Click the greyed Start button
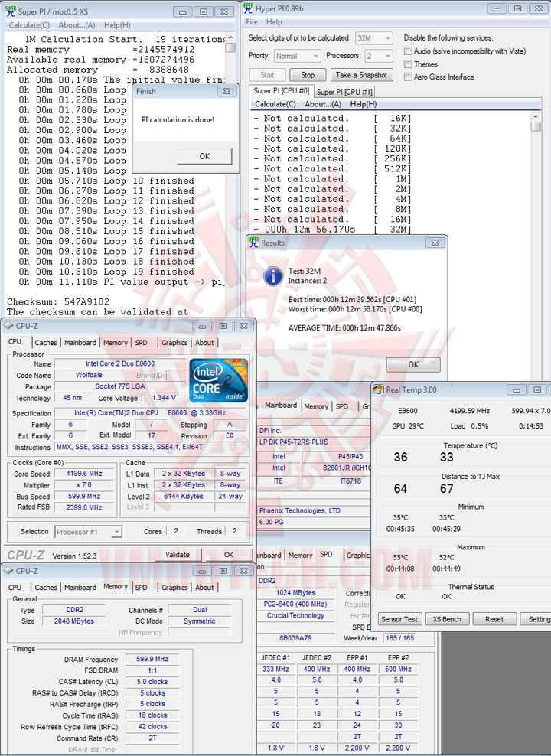The image size is (551, 756). [267, 75]
